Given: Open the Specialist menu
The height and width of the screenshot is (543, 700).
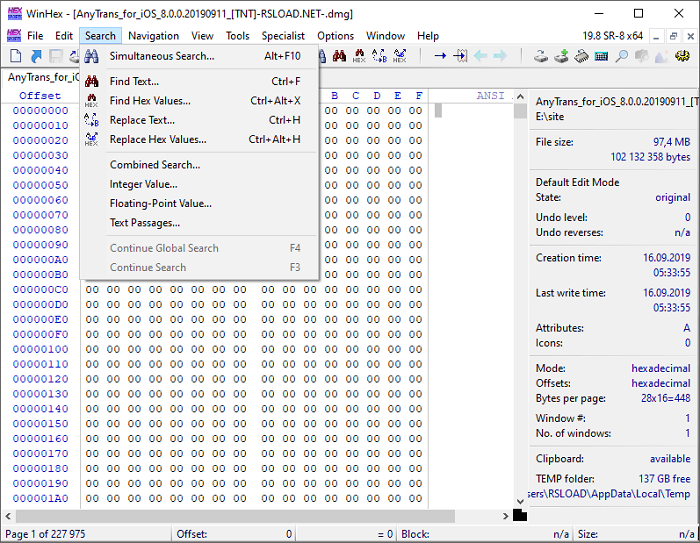Looking at the screenshot, I should pyautogui.click(x=283, y=36).
